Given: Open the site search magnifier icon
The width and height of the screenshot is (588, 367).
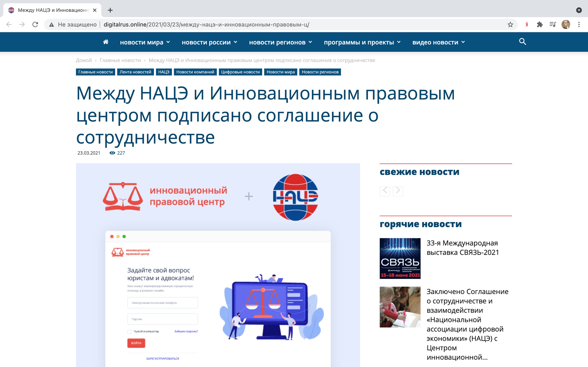Looking at the screenshot, I should tap(522, 42).
